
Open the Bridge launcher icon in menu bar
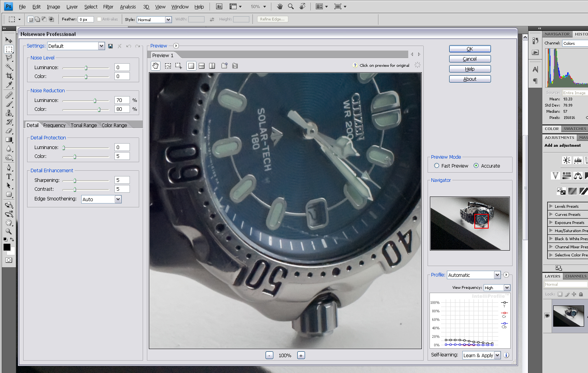(219, 7)
